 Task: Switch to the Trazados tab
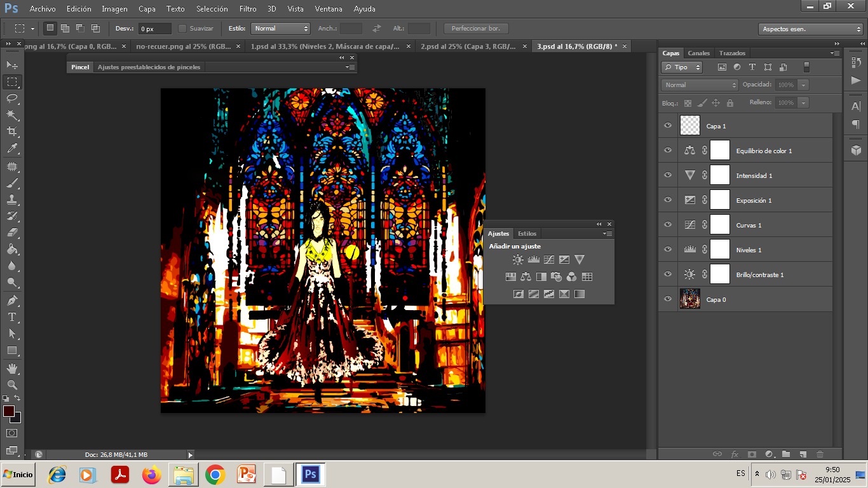pos(732,53)
